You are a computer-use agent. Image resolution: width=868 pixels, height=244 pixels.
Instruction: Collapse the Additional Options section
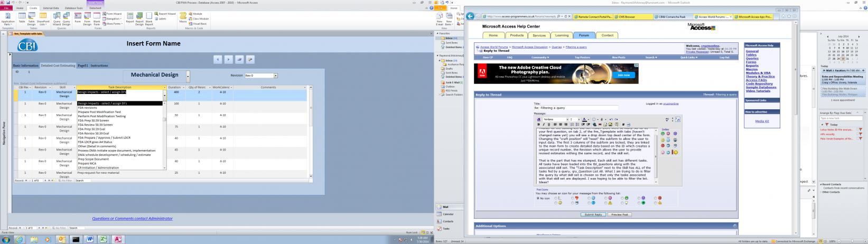coord(735,226)
